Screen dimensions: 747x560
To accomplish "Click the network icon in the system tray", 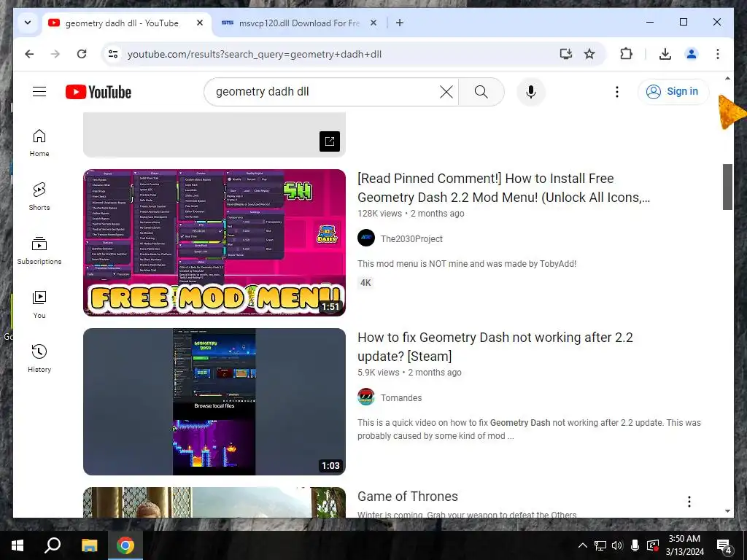I will 600,545.
